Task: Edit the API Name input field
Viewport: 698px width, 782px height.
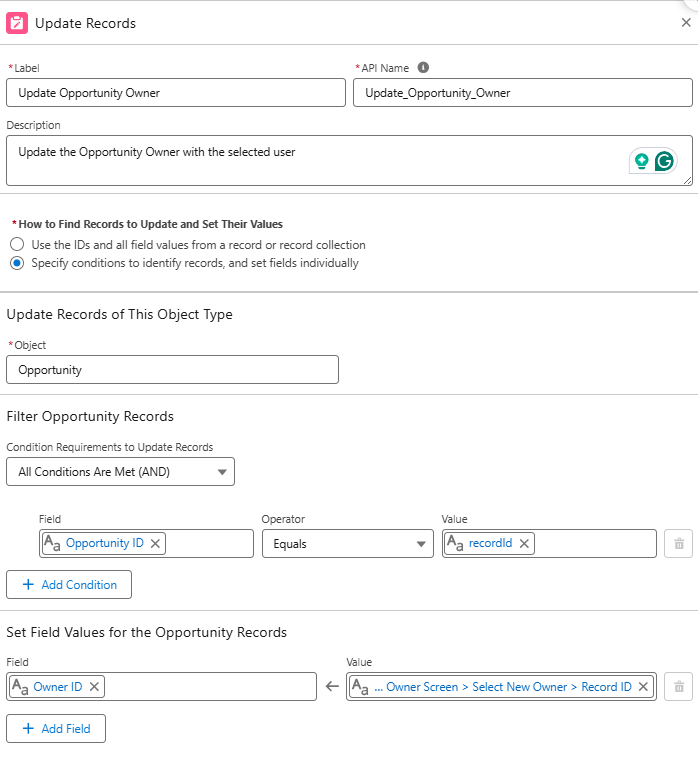Action: (523, 93)
